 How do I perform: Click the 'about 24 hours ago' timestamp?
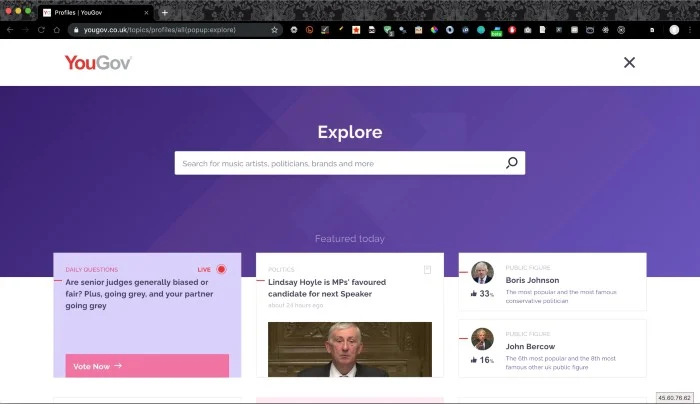point(296,305)
